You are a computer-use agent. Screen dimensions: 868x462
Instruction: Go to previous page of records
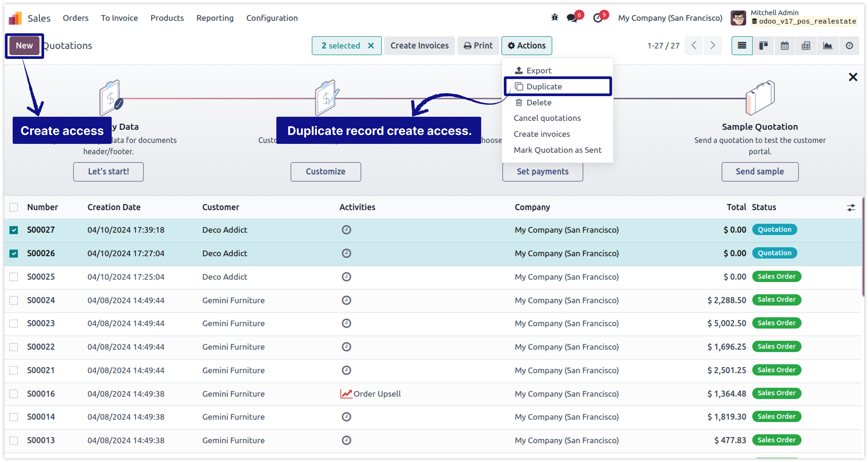pyautogui.click(x=694, y=46)
